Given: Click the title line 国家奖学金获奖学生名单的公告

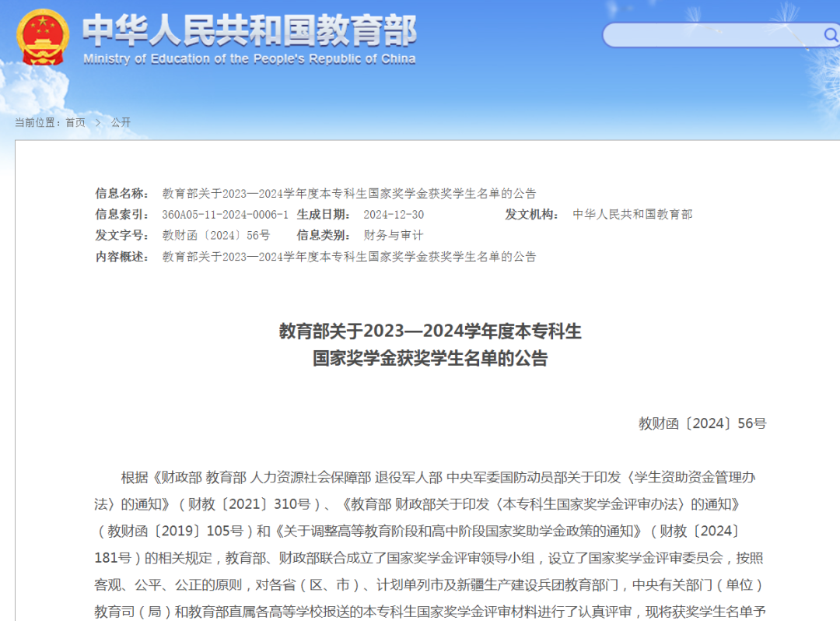Looking at the screenshot, I should click(430, 359).
